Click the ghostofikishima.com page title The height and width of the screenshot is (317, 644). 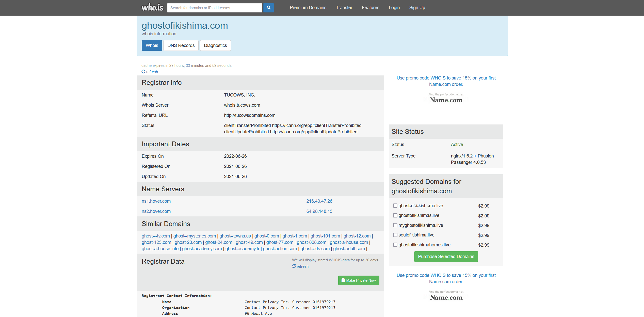pos(185,25)
